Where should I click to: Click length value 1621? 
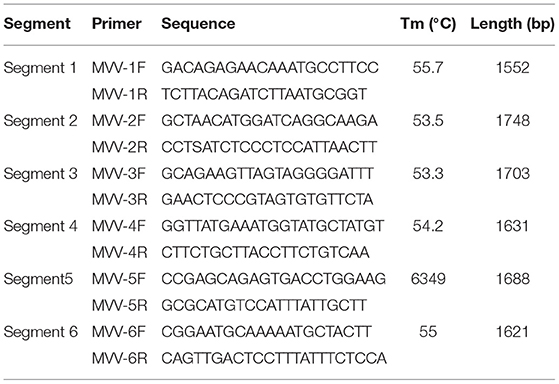click(513, 332)
